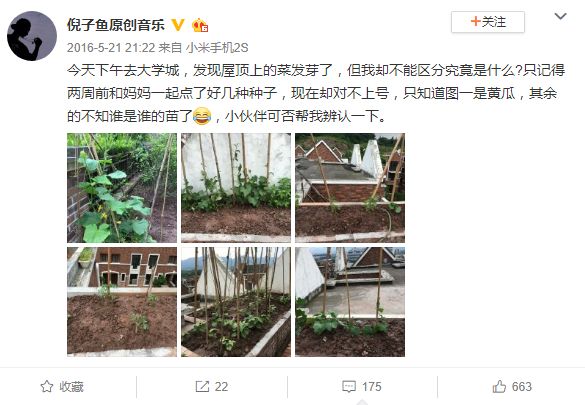Expand the post options chevron

(560, 16)
